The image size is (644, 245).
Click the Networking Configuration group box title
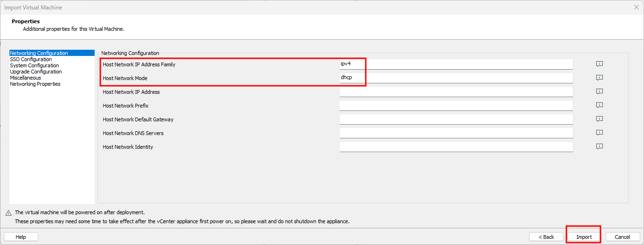click(131, 53)
